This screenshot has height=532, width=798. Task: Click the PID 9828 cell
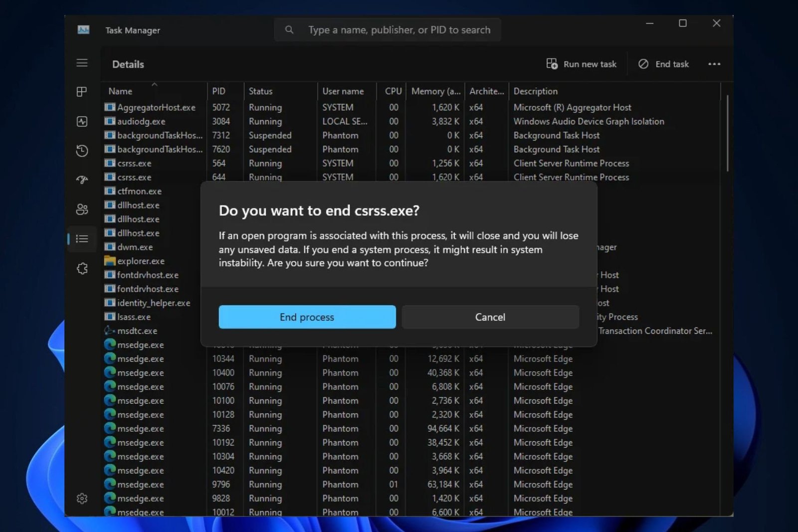221,498
